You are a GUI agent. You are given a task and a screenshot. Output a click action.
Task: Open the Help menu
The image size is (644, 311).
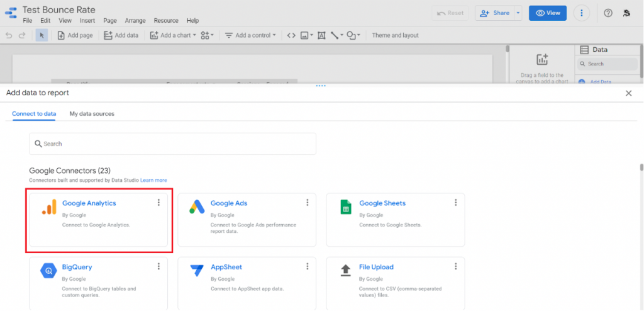192,21
